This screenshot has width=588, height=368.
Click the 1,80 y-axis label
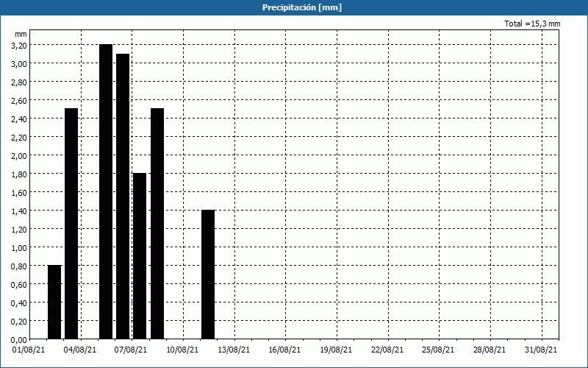[19, 174]
